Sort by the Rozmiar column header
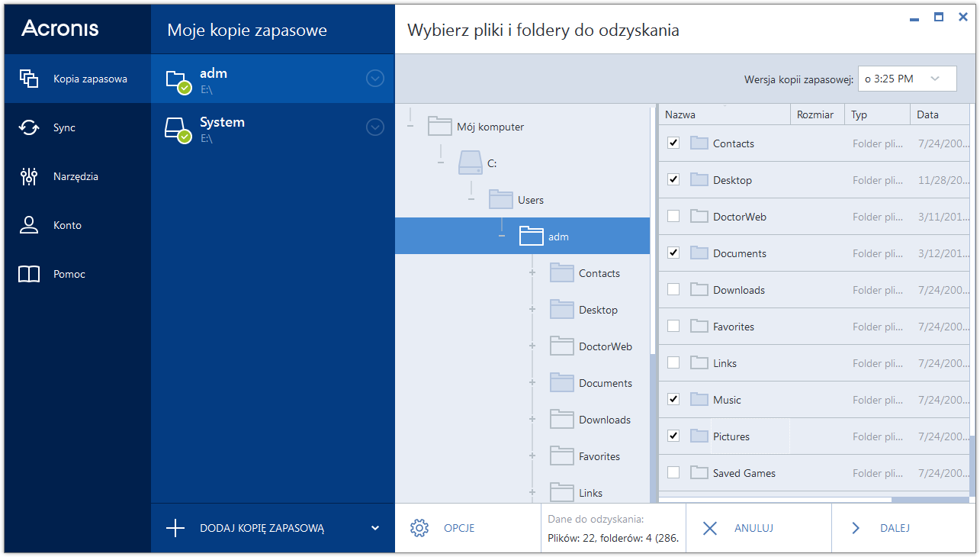This screenshot has height=557, width=980. (818, 114)
